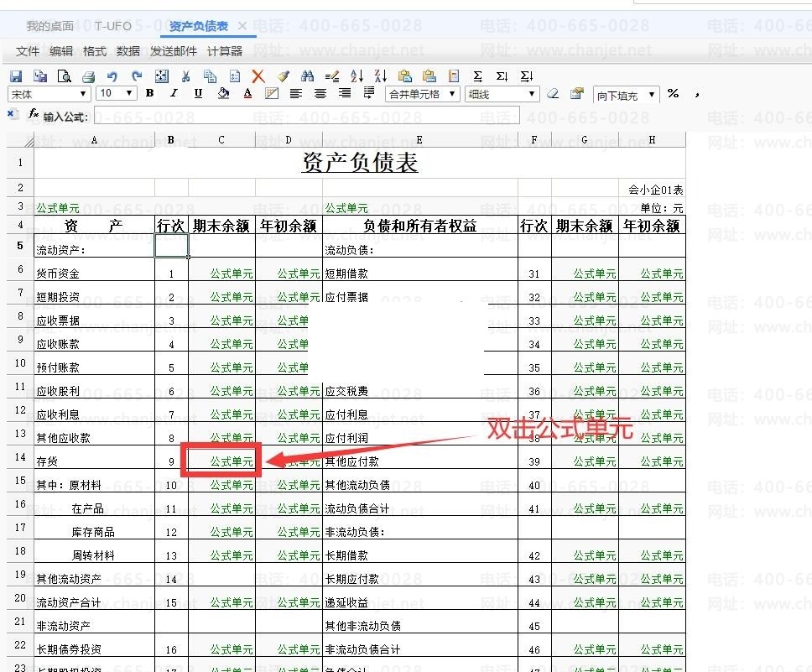Open the 发送邮件 menu

click(x=174, y=51)
